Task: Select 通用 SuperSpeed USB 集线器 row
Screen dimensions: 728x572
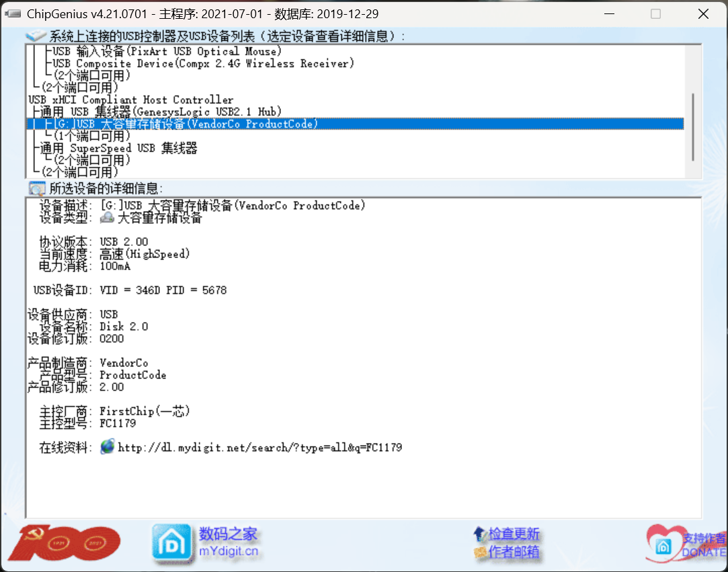Action: [118, 148]
